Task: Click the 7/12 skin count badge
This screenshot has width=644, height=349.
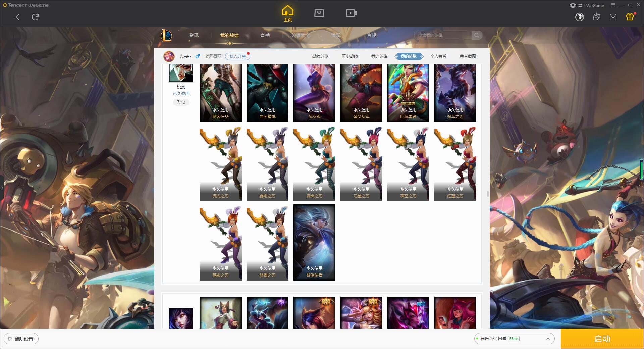Action: pos(181,102)
